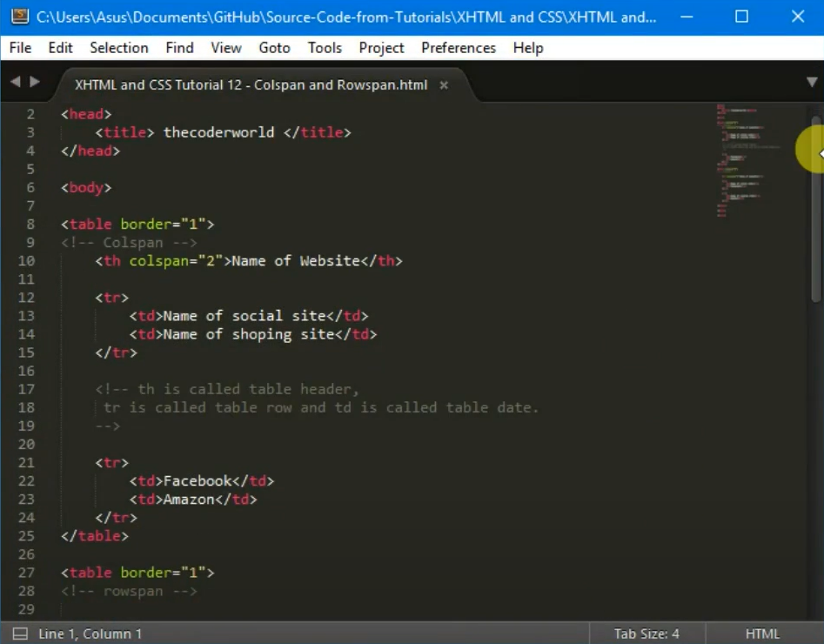This screenshot has height=644, width=824.
Task: Open the Project menu
Action: [x=381, y=48]
